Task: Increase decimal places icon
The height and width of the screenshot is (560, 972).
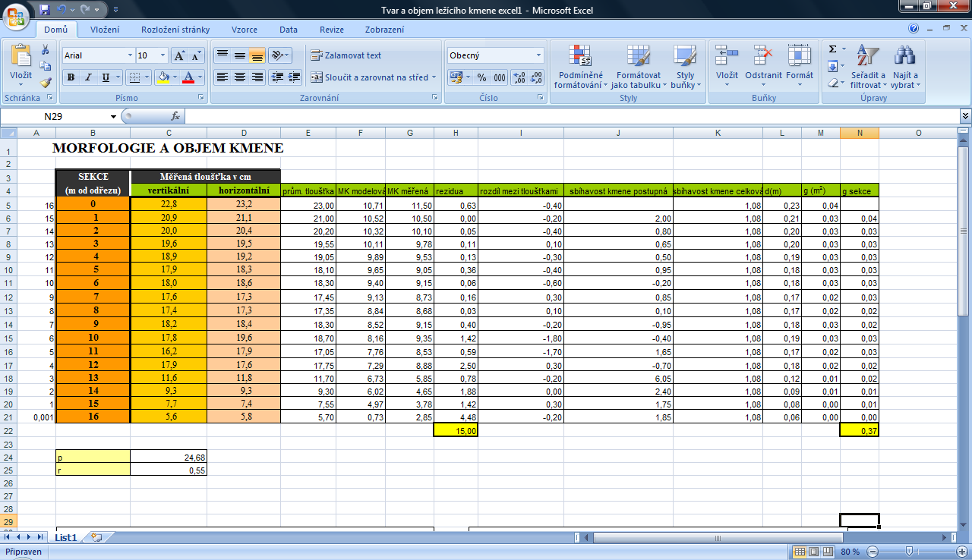Action: click(519, 77)
